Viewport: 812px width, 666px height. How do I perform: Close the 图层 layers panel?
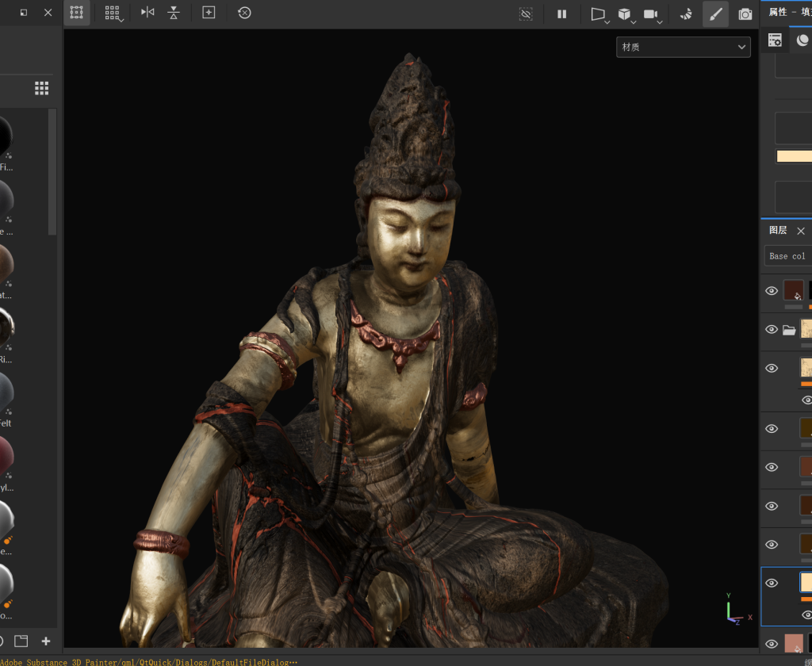pyautogui.click(x=801, y=231)
